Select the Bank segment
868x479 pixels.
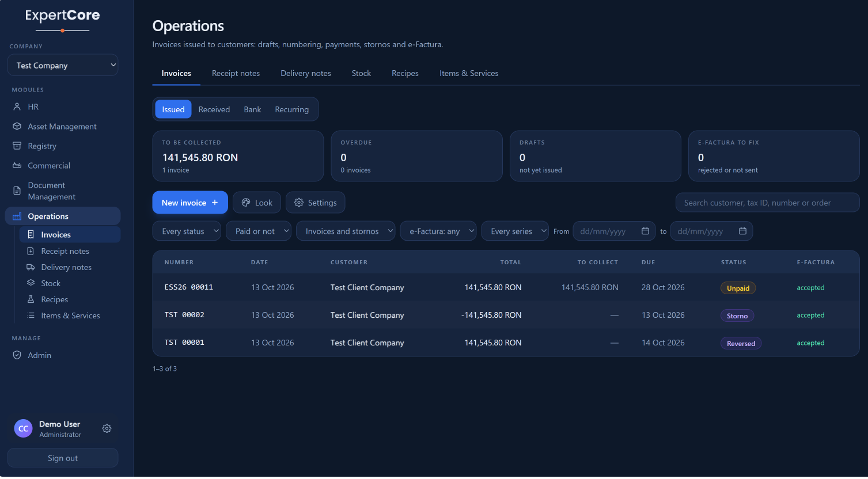[252, 109]
